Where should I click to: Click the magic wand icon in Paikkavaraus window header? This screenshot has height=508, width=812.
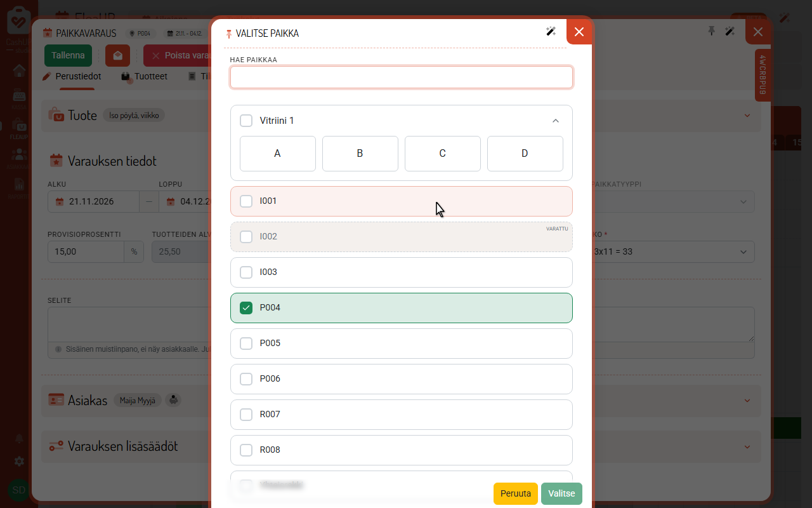(730, 30)
